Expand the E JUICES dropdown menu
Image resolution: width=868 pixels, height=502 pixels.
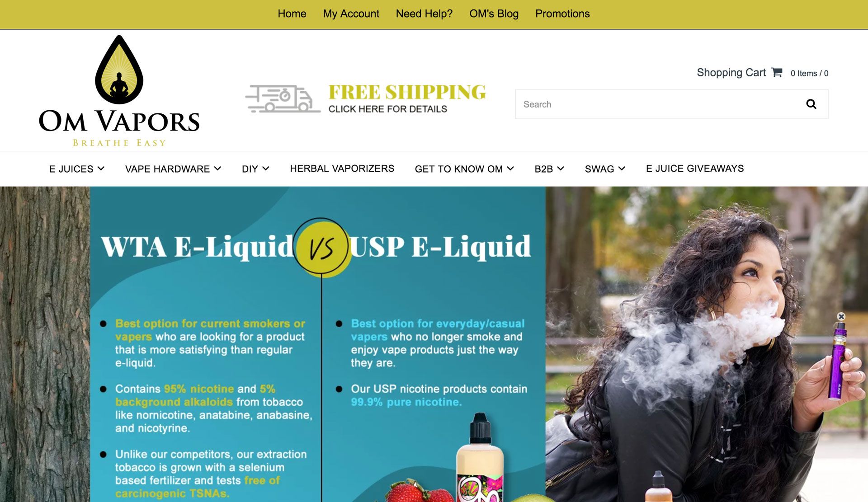[x=77, y=169]
